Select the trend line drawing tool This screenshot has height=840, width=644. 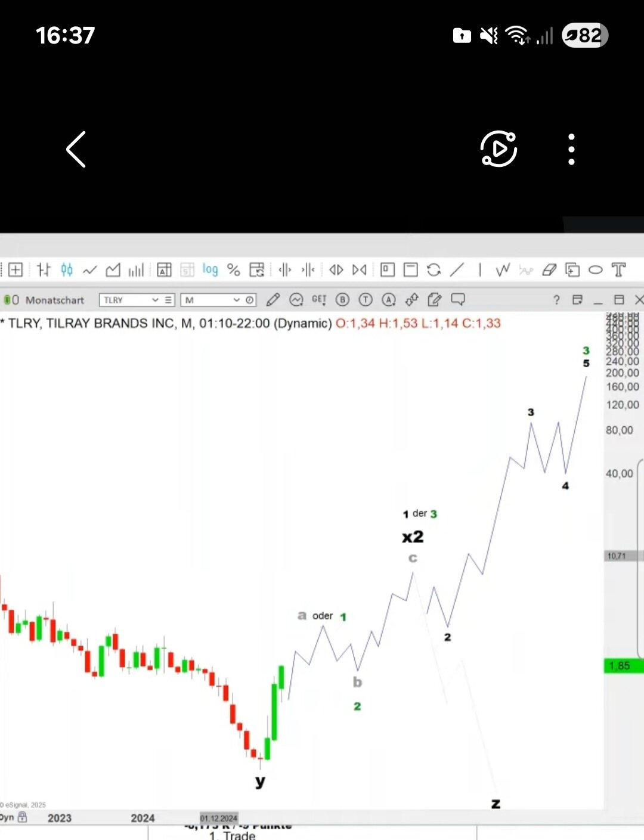pos(457,270)
